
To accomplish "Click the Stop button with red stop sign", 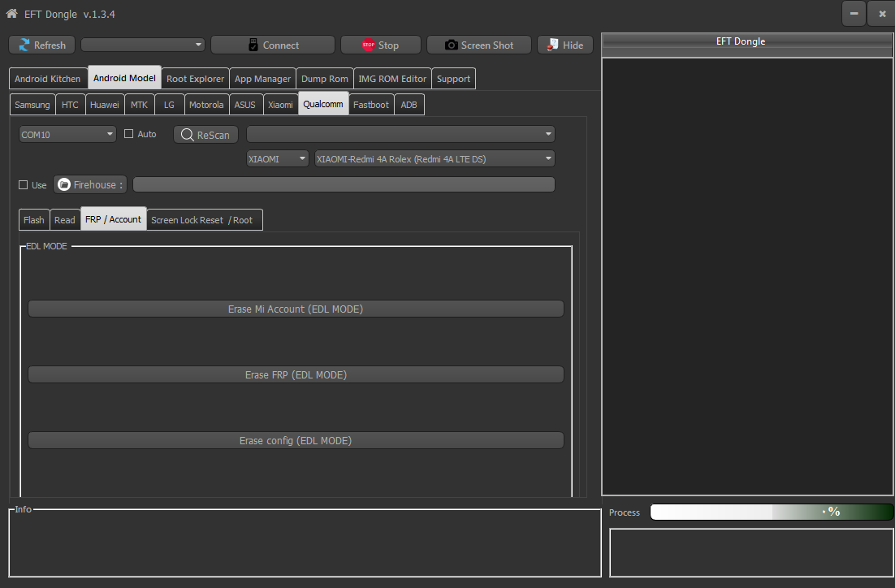I will point(381,45).
